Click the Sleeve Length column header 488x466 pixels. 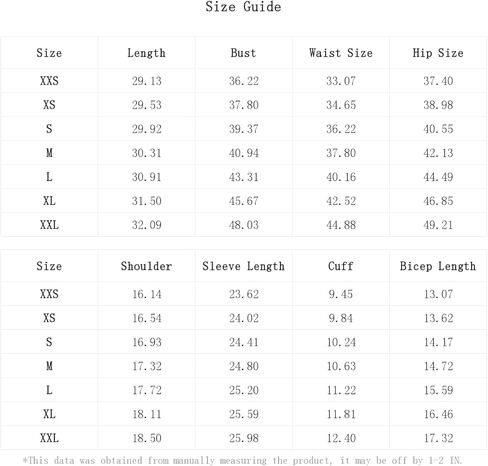click(243, 266)
